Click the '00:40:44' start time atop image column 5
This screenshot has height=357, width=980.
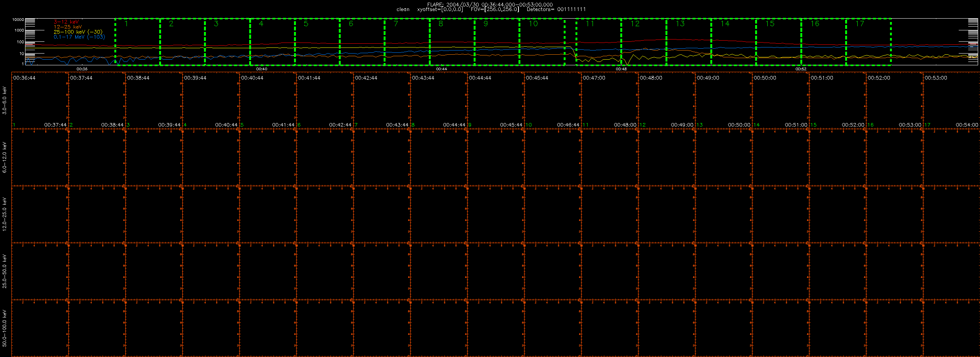click(x=252, y=78)
